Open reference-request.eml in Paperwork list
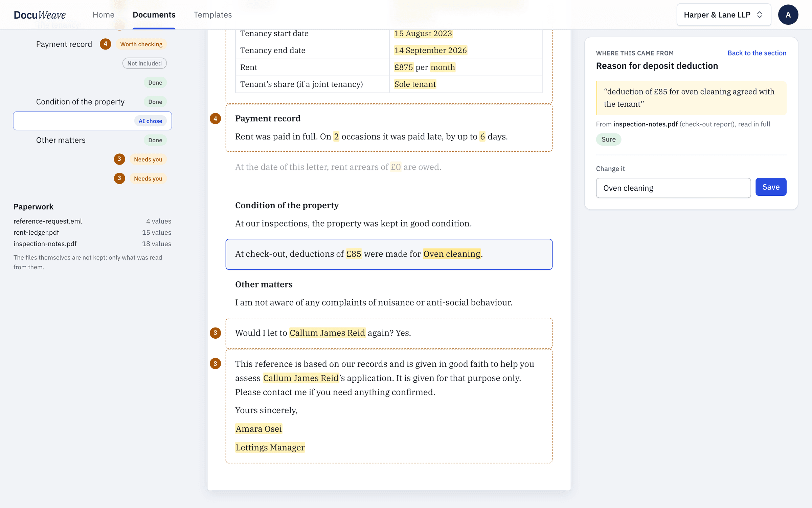This screenshot has width=812, height=508. coord(48,221)
